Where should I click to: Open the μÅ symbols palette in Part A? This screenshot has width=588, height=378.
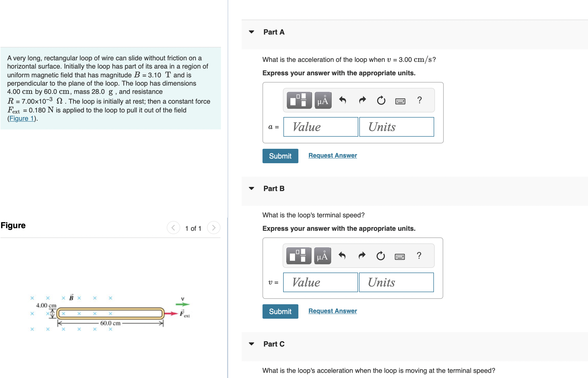pos(323,100)
